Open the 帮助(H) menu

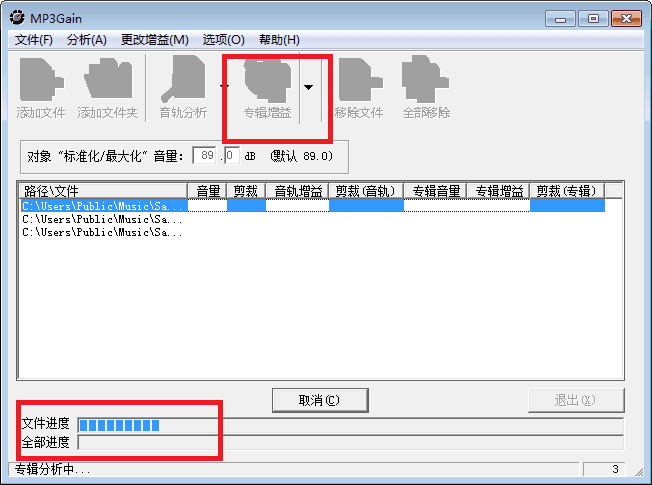pyautogui.click(x=279, y=40)
